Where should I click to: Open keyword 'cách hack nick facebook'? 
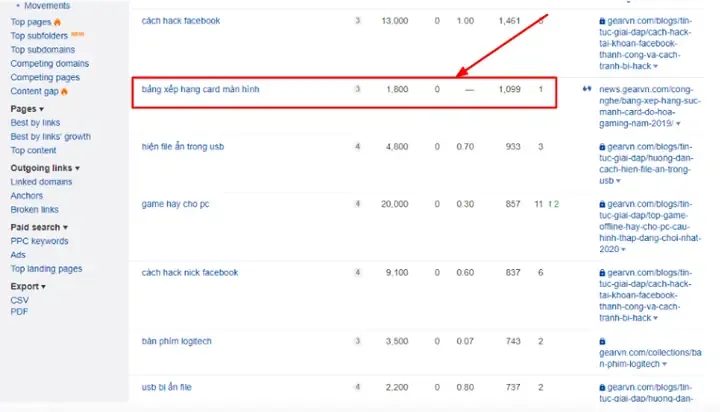(190, 272)
